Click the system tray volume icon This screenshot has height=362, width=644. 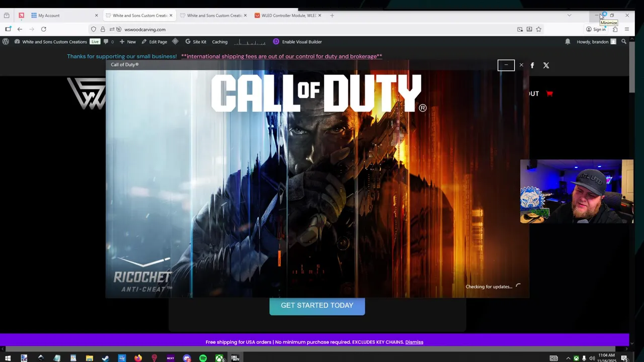(592, 358)
